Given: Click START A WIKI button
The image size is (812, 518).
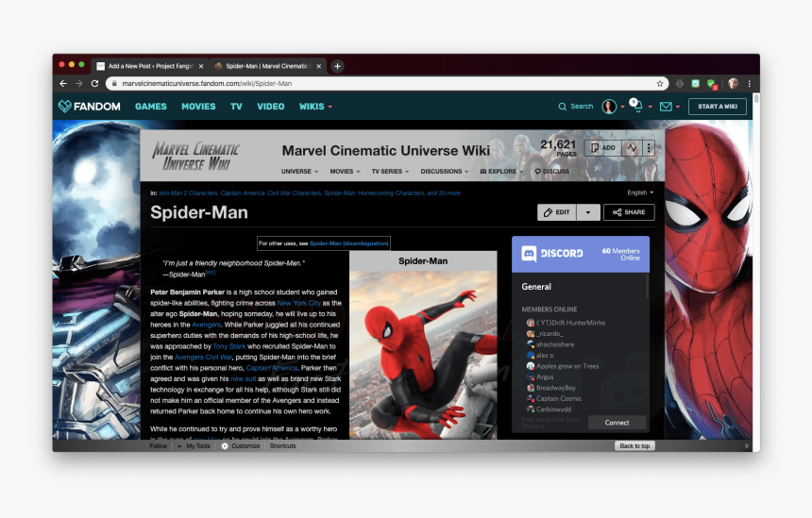Looking at the screenshot, I should click(718, 106).
